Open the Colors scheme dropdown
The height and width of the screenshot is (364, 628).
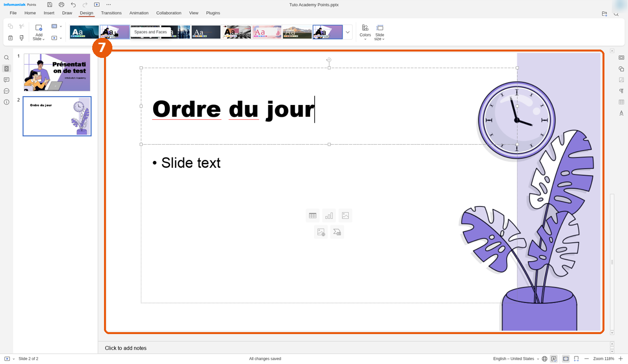click(365, 33)
